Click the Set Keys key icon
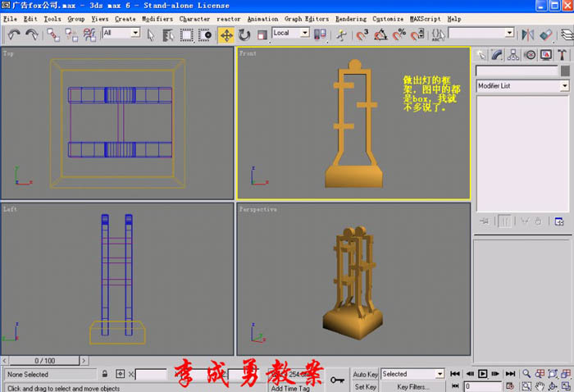 point(337,380)
